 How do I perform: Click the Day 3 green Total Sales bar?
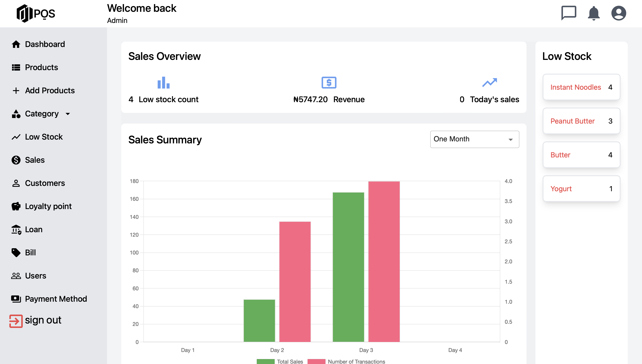348,267
